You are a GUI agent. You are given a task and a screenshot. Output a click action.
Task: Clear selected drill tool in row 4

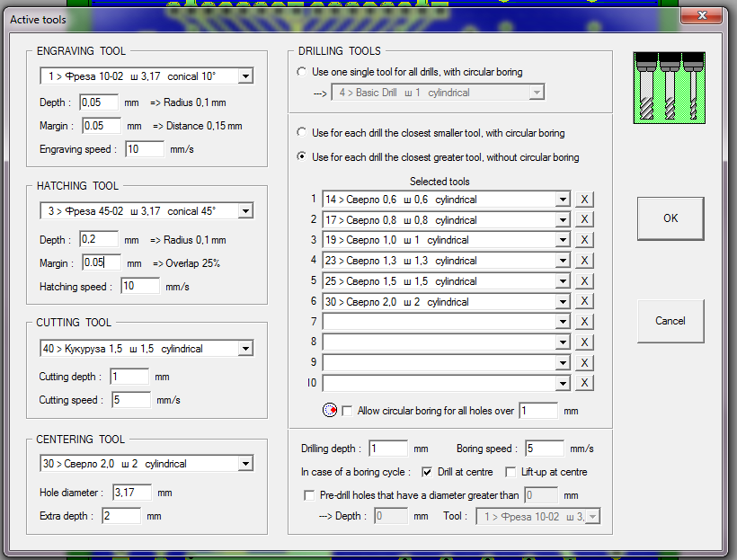584,261
